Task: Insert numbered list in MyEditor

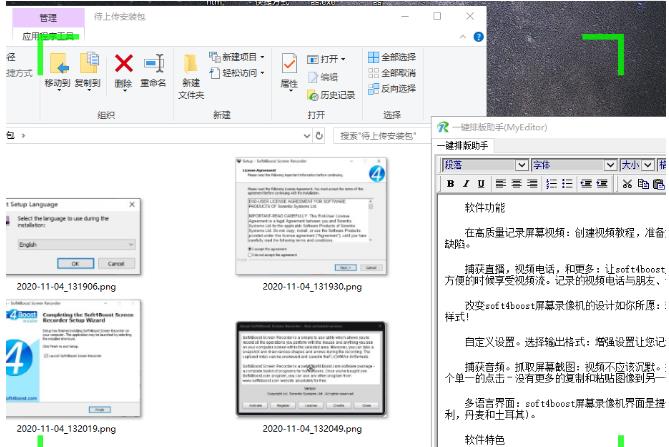Action: coord(551,183)
